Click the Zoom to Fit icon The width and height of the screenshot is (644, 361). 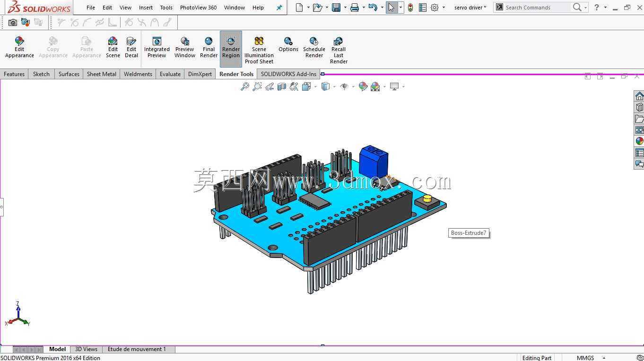[245, 86]
